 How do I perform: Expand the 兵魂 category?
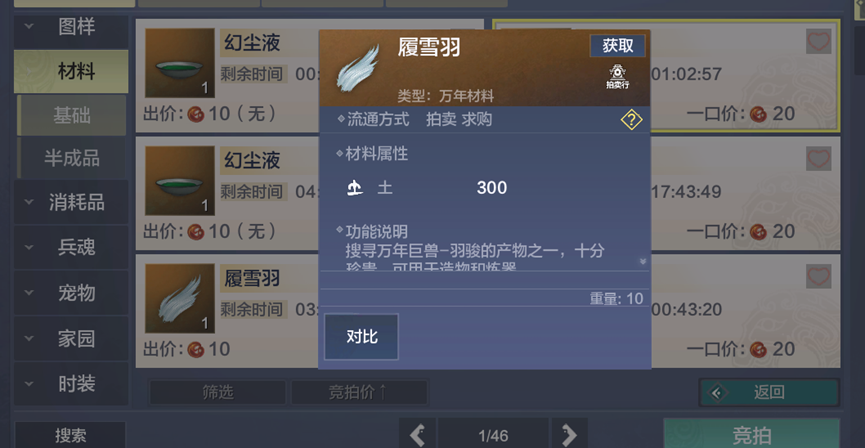point(71,248)
